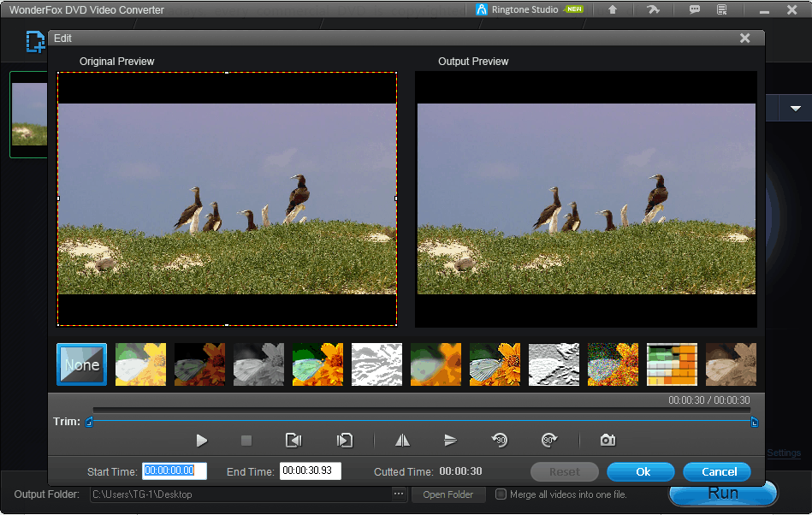Click the disabled Reset button
Viewport: 812px width, 515px height.
(x=565, y=471)
